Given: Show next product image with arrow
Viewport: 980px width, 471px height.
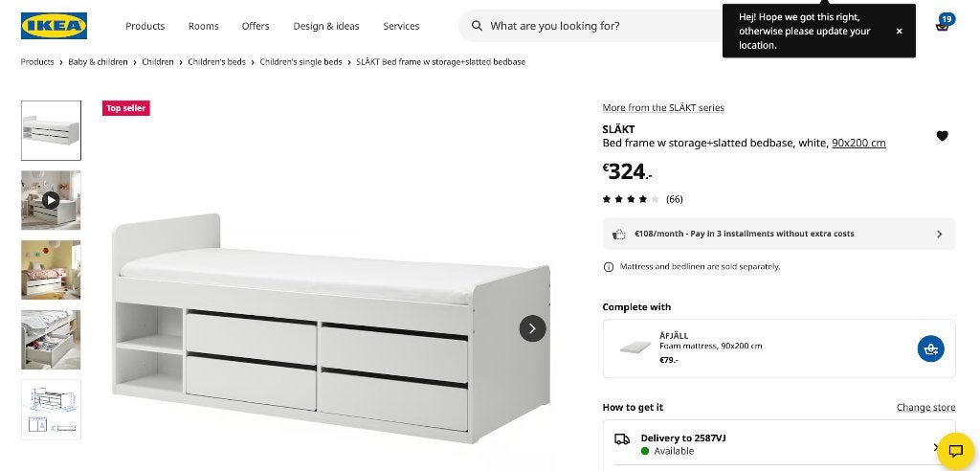Looking at the screenshot, I should (532, 328).
